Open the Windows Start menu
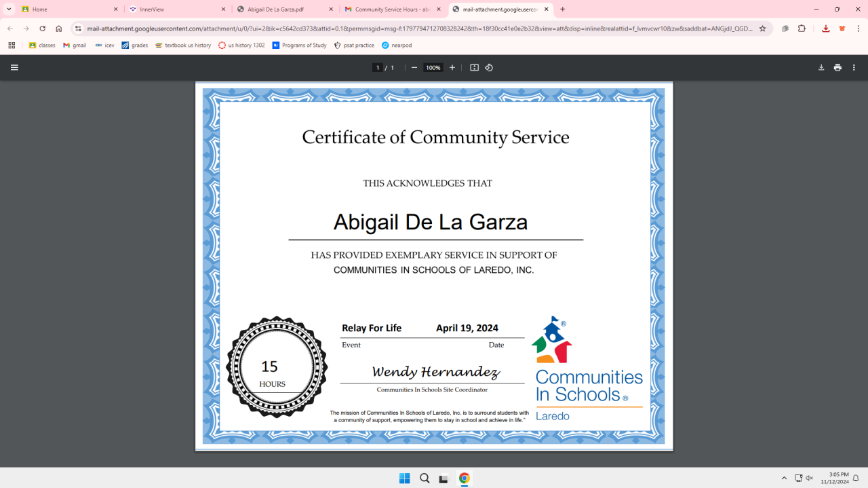The image size is (868, 488). click(x=405, y=478)
